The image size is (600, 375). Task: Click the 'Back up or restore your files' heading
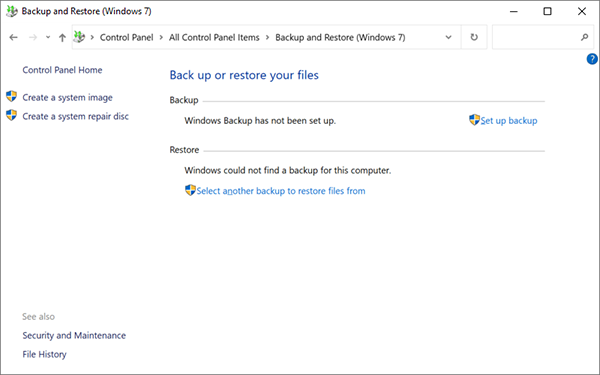pos(244,75)
